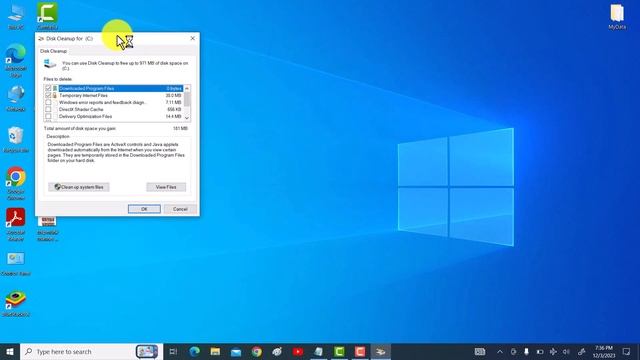Launch Microsoft Edge from the desktop
The width and height of the screenshot is (640, 360).
(x=16, y=60)
